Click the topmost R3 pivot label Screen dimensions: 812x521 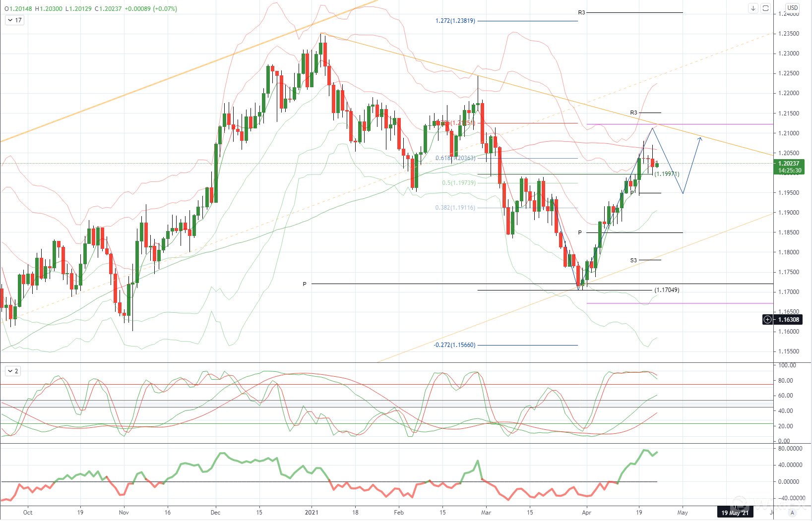pyautogui.click(x=581, y=12)
